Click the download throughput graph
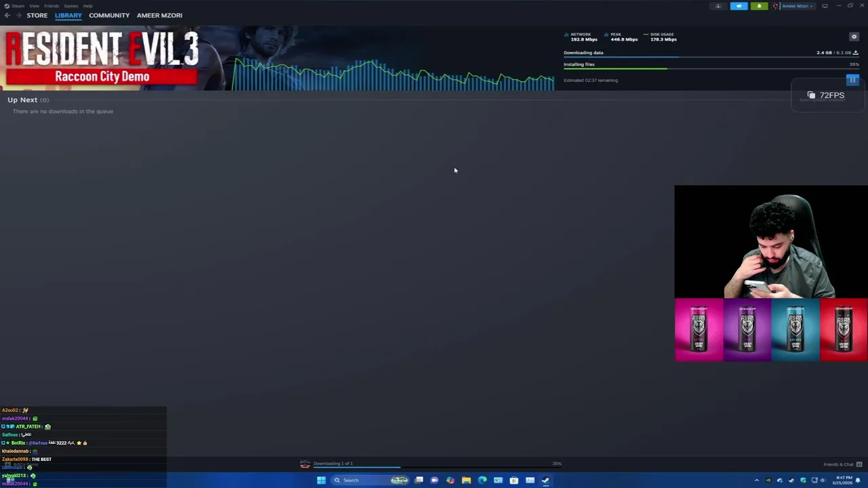 pyautogui.click(x=393, y=75)
